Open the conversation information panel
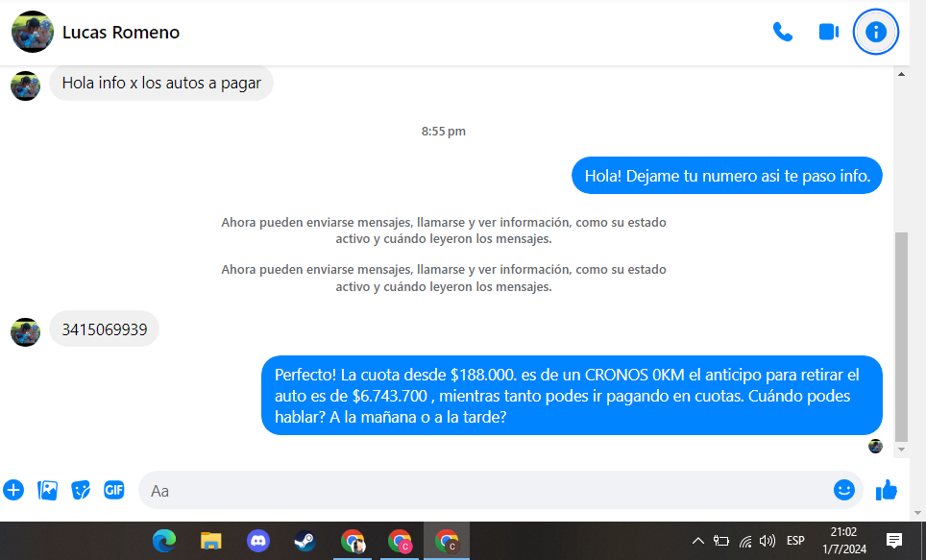Viewport: 926px width, 560px height. (875, 32)
